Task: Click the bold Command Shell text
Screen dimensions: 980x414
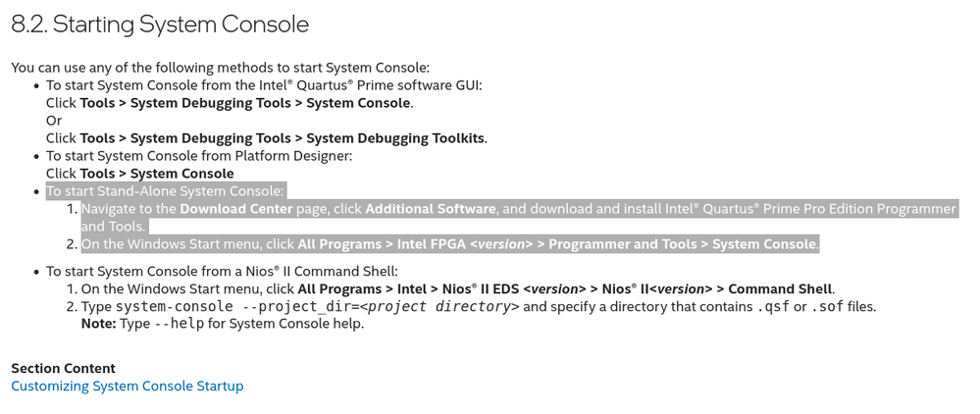Action: [x=780, y=288]
